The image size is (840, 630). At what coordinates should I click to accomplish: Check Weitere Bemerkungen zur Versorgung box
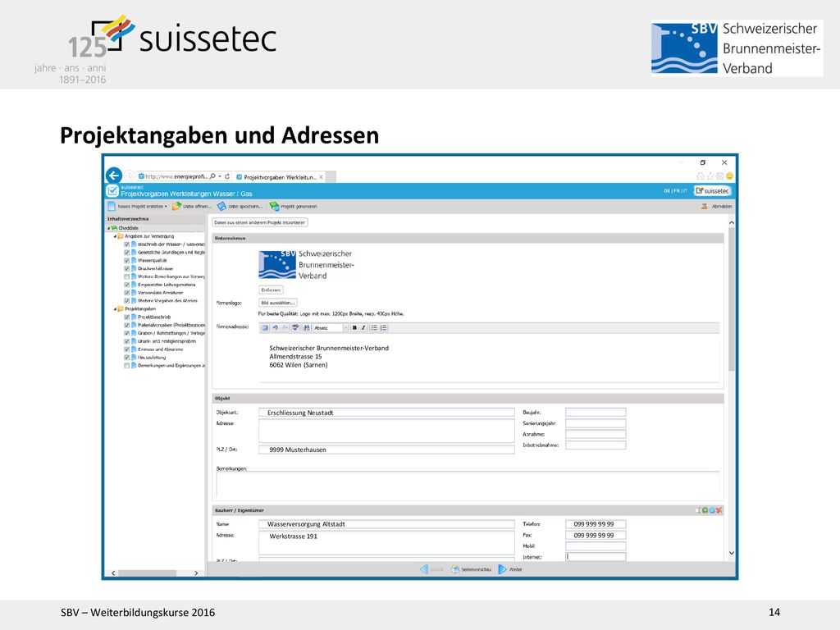click(x=127, y=276)
